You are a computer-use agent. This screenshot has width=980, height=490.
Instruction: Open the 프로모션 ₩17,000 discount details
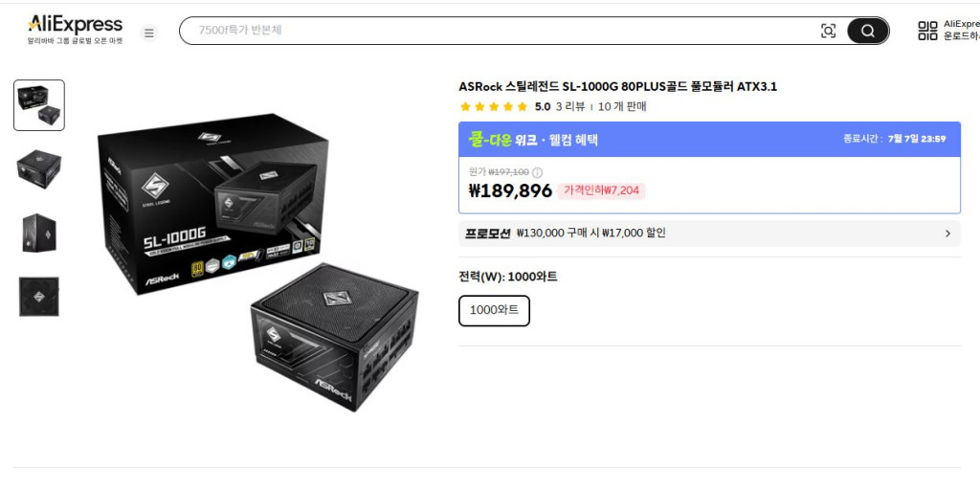pos(709,234)
